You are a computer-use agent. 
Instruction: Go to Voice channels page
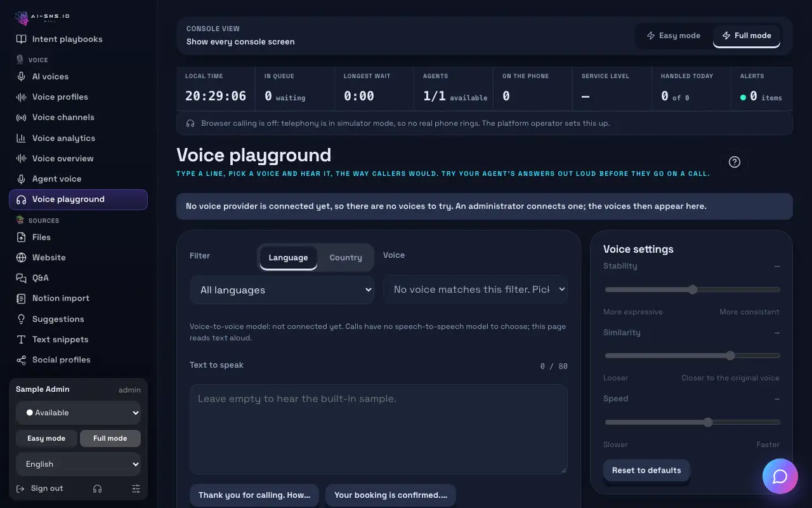point(78,117)
